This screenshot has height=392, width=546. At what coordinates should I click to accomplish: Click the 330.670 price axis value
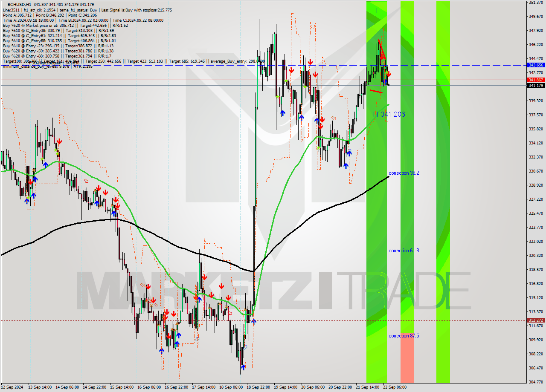(536, 171)
